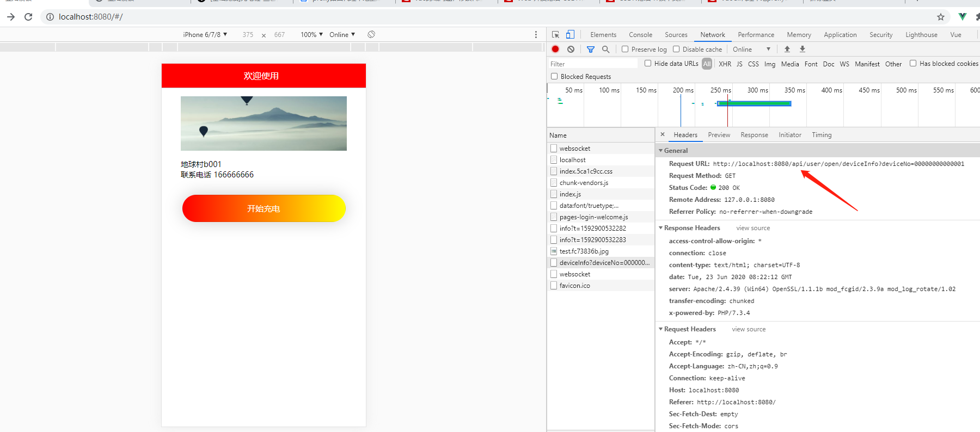Check Blocked Requests option
This screenshot has width=980, height=432.
click(554, 76)
